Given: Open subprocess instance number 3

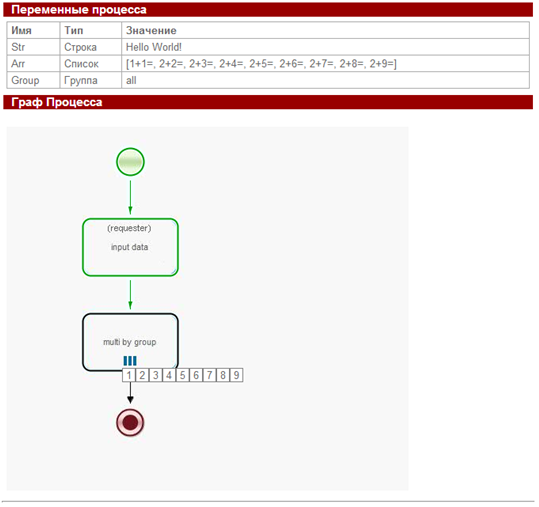Looking at the screenshot, I should [x=156, y=375].
